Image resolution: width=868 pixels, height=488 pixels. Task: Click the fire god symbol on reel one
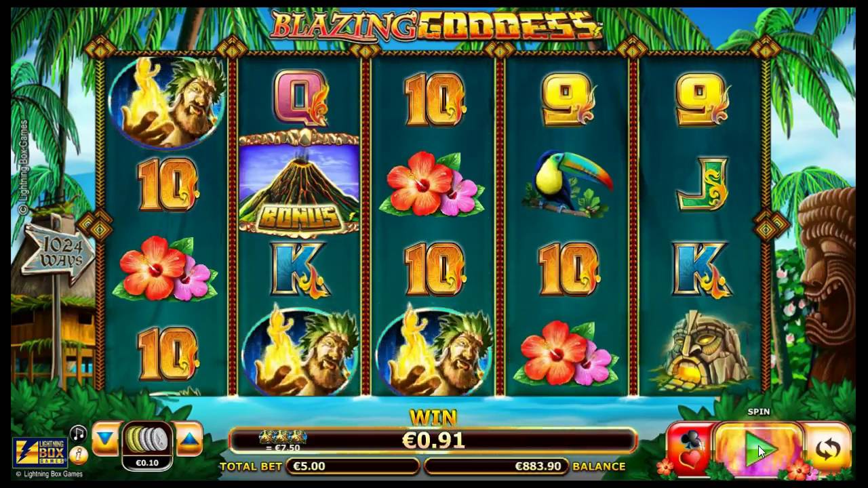167,102
